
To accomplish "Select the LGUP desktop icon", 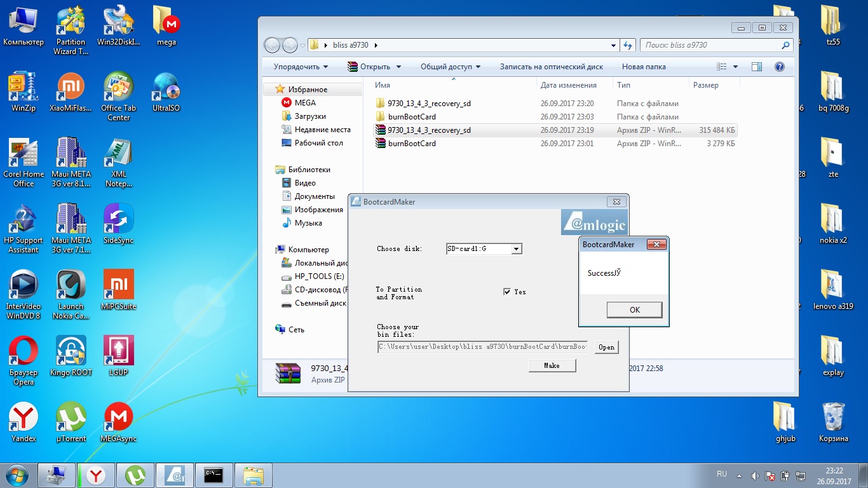I will [x=118, y=356].
